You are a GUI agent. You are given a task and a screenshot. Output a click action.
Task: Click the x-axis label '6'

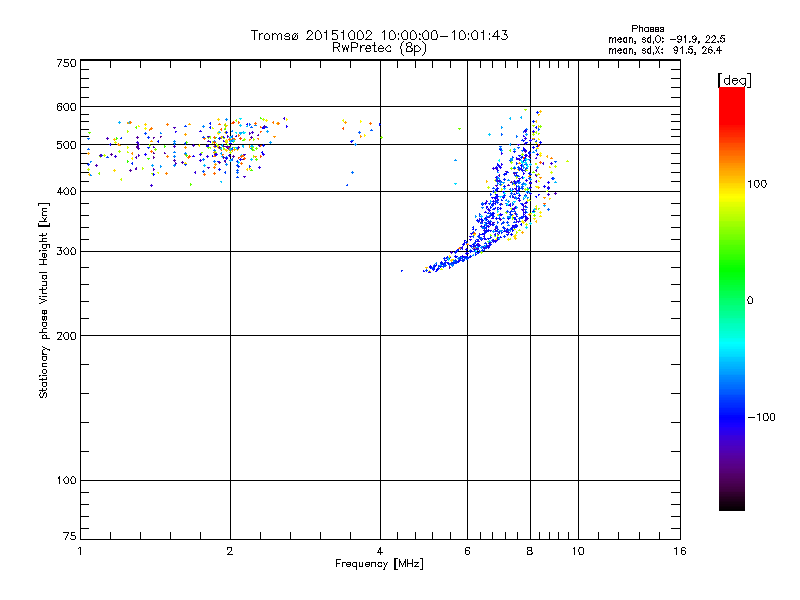tap(467, 551)
